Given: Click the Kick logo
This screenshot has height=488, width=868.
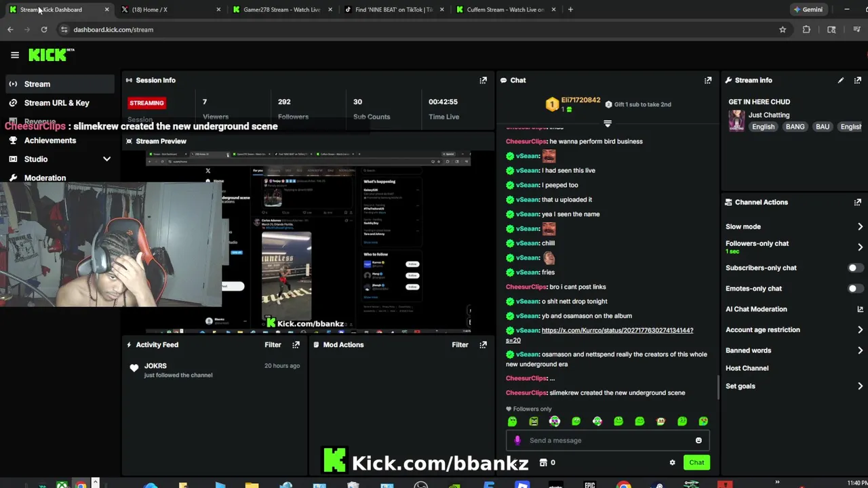Looking at the screenshot, I should (x=50, y=55).
